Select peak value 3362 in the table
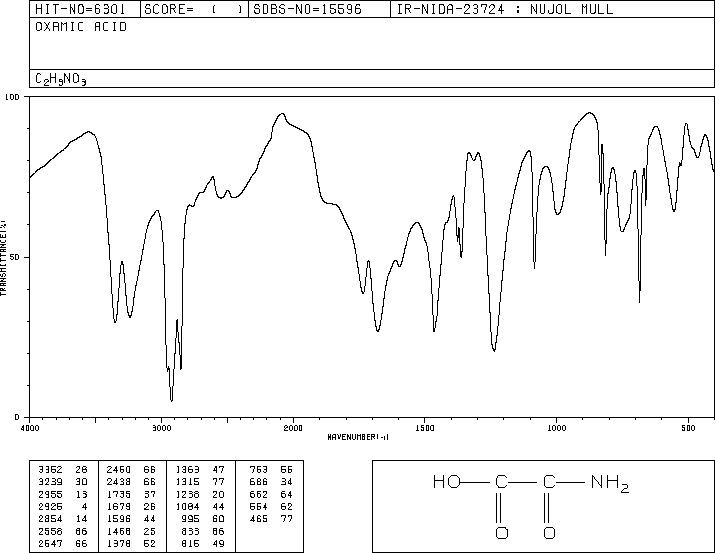 [x=50, y=470]
